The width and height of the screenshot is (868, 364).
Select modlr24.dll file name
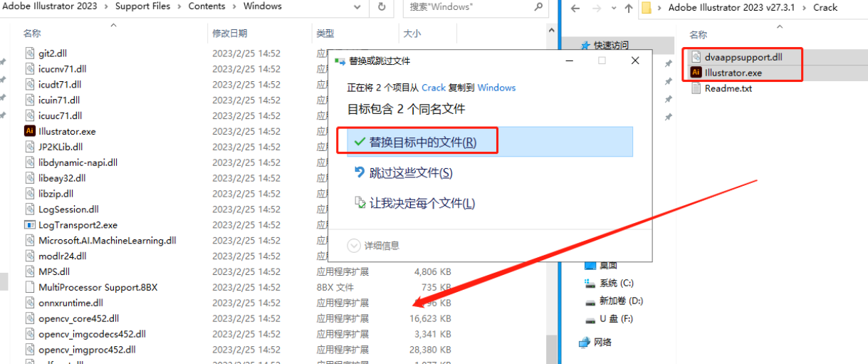[63, 256]
